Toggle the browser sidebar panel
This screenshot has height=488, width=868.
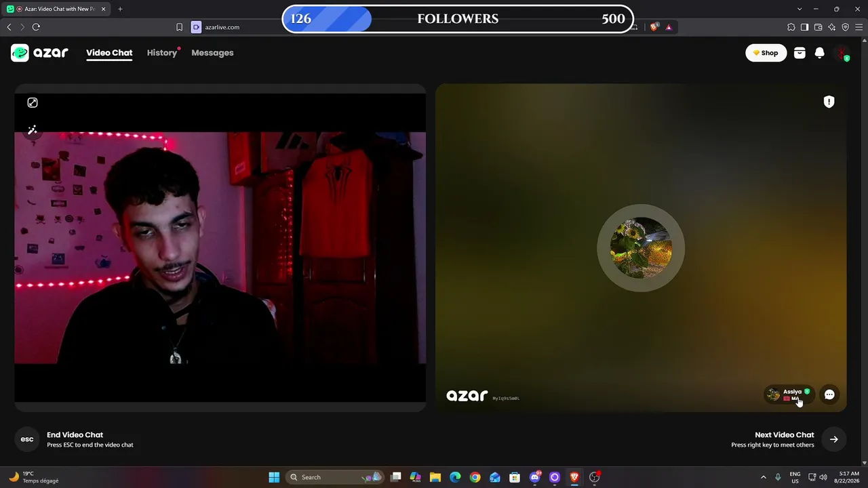804,27
